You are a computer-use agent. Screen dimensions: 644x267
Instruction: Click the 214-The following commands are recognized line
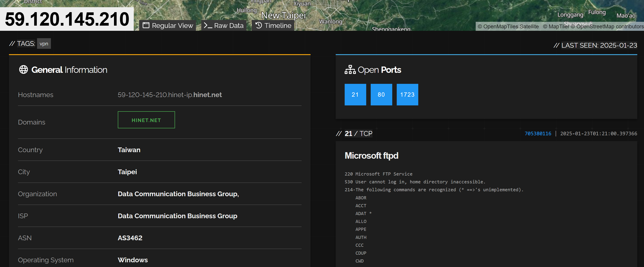point(434,190)
